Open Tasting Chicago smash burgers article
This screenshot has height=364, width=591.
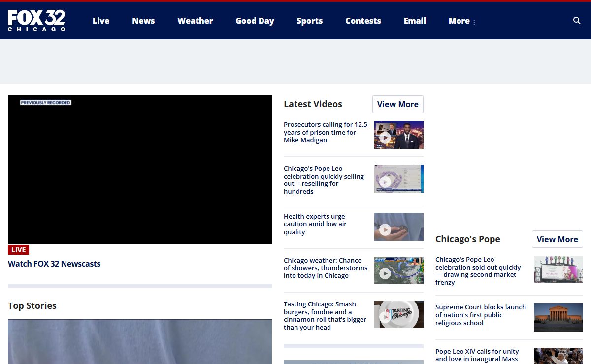click(325, 316)
